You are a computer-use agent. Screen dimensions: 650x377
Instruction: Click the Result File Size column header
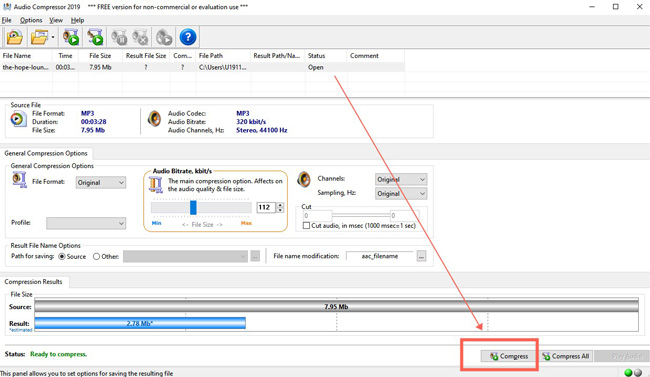tap(146, 56)
